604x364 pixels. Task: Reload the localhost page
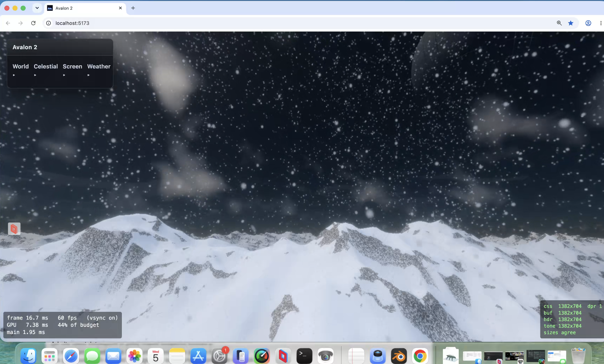[x=33, y=23]
